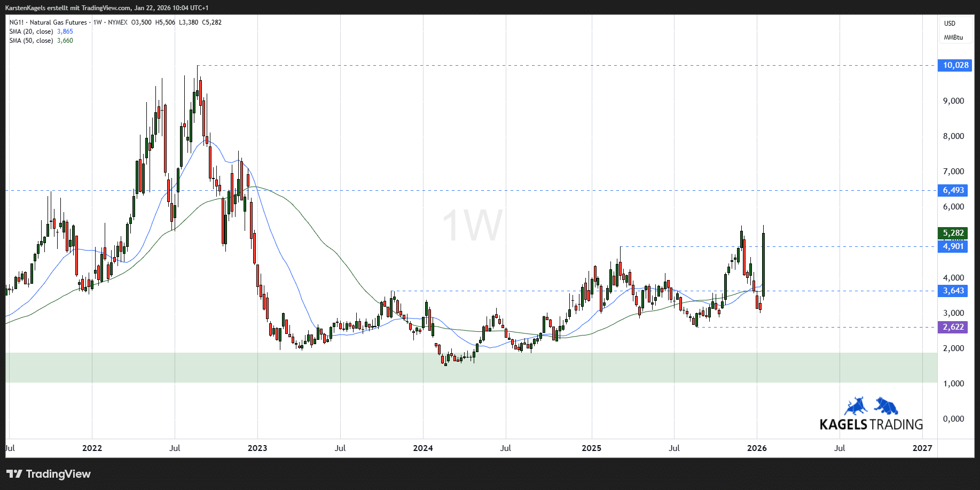Click the blue bear icon above Kagels Trading

coord(886,406)
